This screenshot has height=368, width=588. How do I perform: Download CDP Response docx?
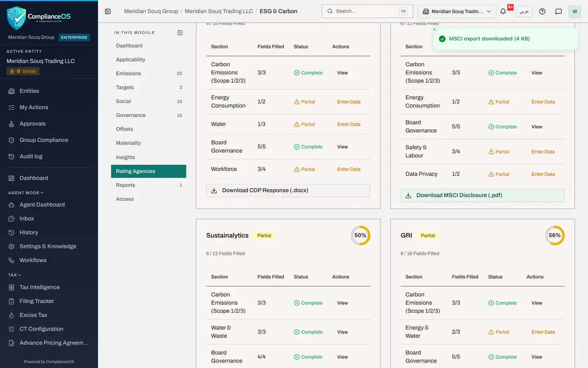coord(288,190)
